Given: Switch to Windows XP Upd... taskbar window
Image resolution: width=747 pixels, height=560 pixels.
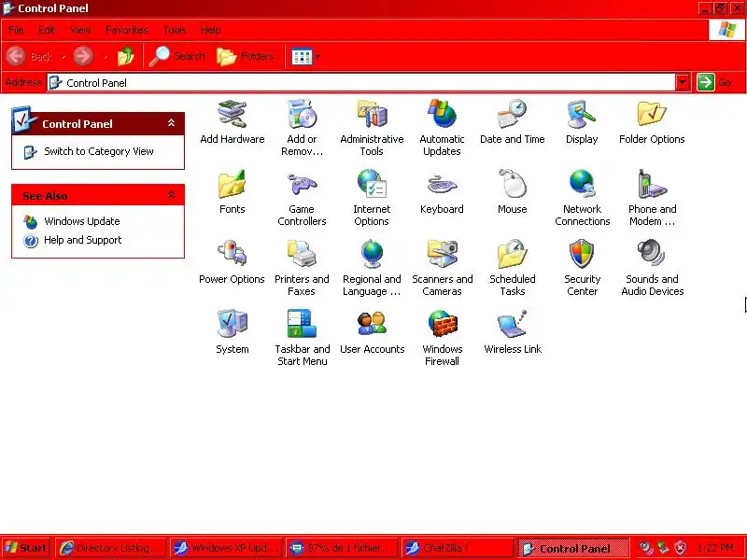Looking at the screenshot, I should pos(226,548).
